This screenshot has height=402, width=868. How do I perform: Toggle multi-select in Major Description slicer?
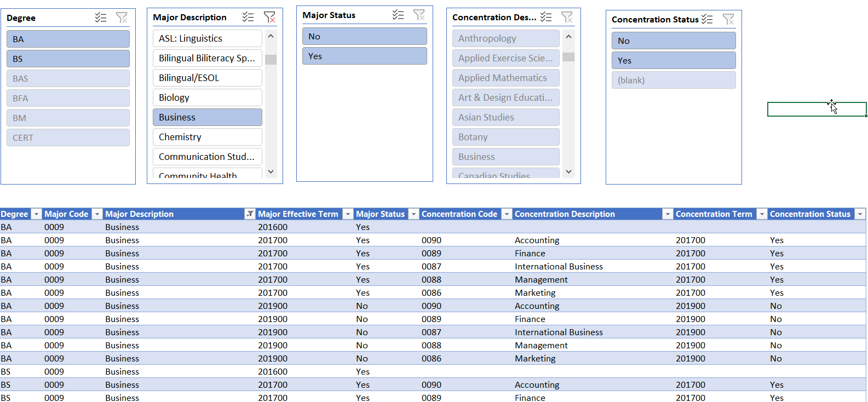point(248,17)
